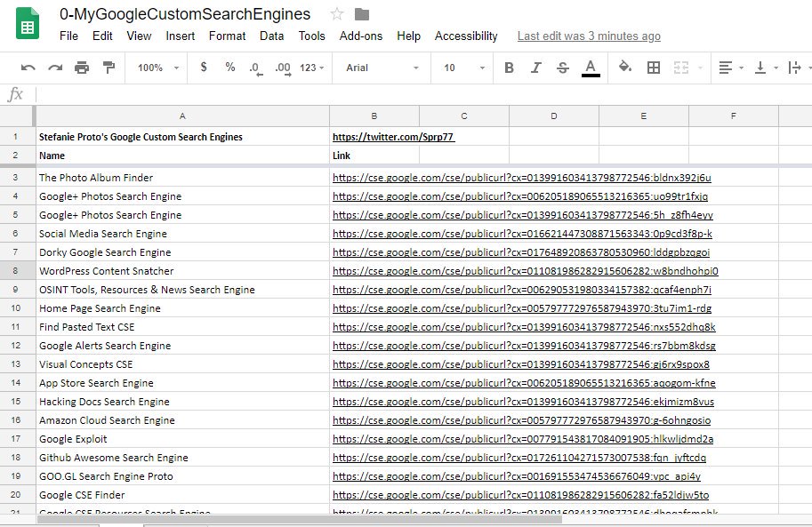Select column B header
This screenshot has width=812, height=527.
point(374,116)
